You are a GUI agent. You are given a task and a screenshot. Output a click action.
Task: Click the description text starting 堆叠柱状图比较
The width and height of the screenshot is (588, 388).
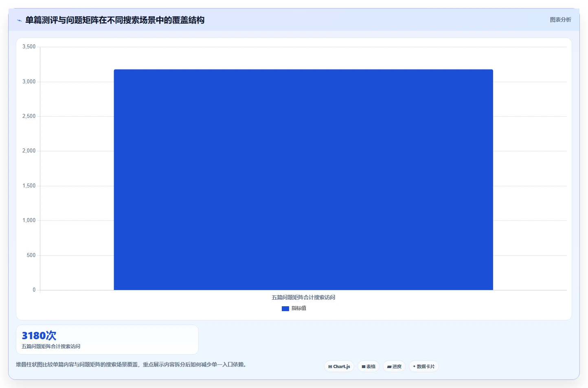[x=132, y=364]
